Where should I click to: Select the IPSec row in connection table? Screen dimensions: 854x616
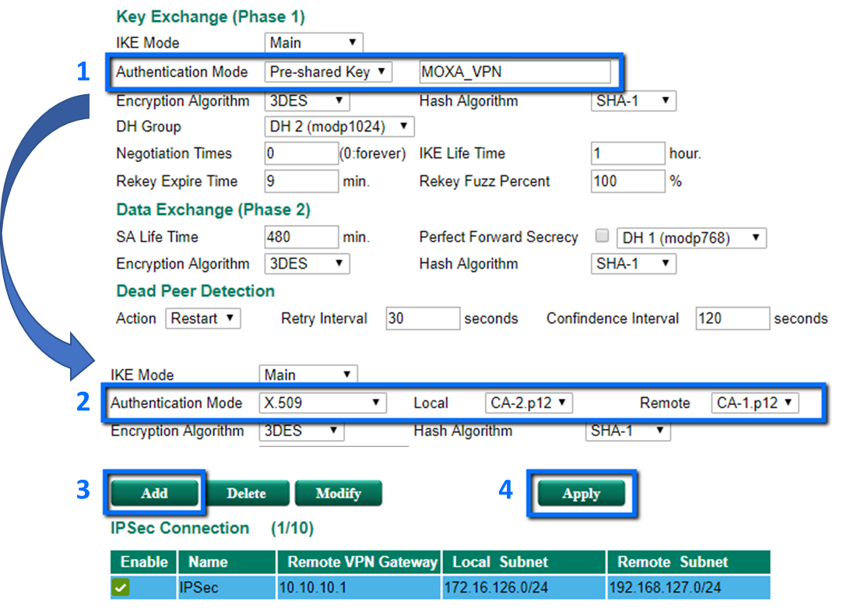point(227,588)
